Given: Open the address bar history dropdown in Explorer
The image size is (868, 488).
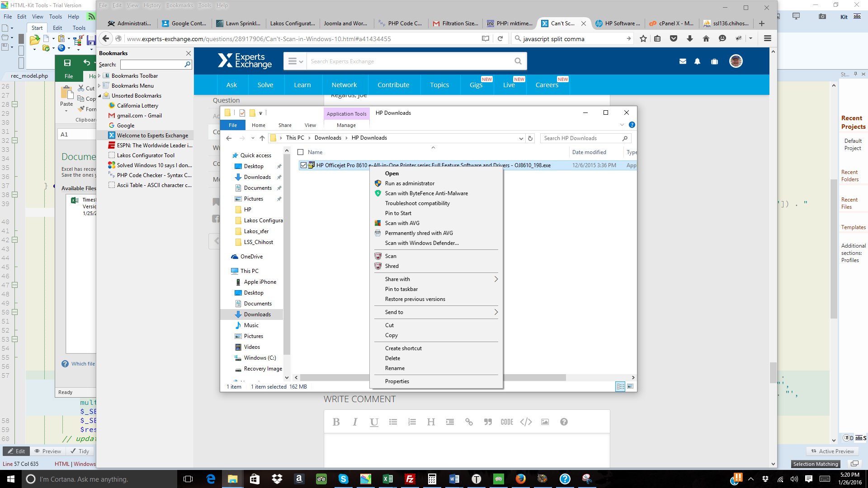Looking at the screenshot, I should [x=521, y=138].
